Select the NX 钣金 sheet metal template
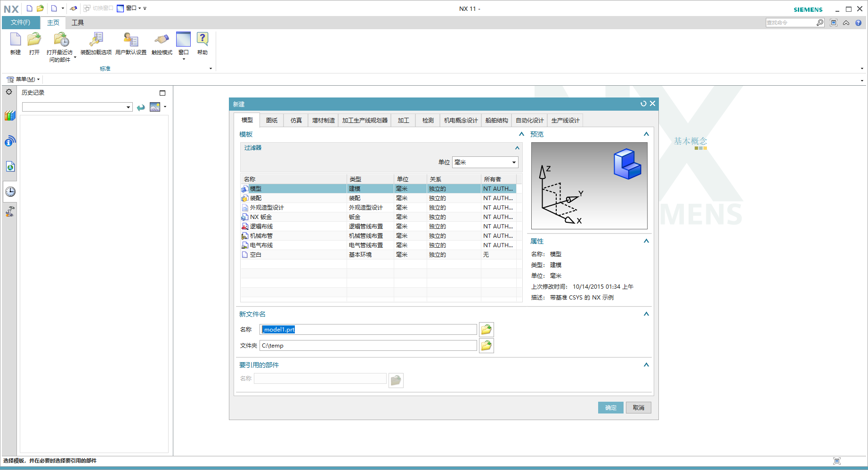 379,217
